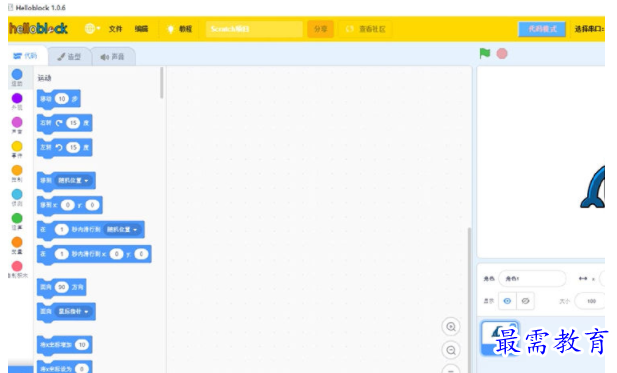Switch to the 代码 code tab
This screenshot has height=373, width=617.
(27, 56)
